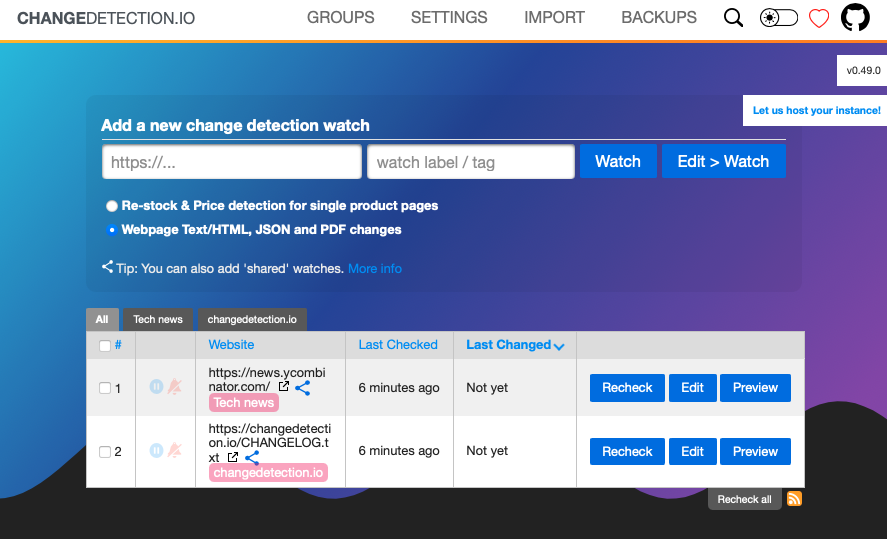887x539 pixels.
Task: Click the v0.49.0 version label
Action: coord(863,71)
